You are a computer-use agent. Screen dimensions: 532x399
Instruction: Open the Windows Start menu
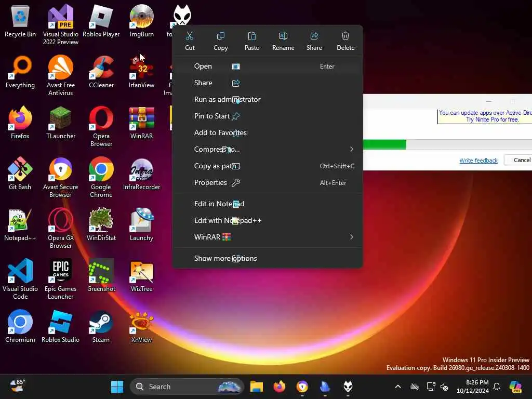(117, 387)
